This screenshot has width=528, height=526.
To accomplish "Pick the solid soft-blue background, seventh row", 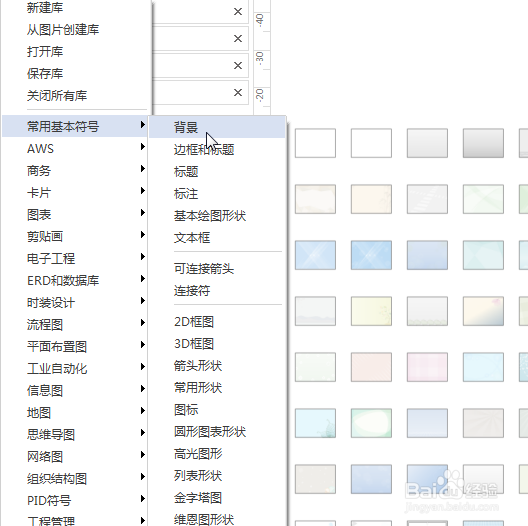I will point(371,479).
